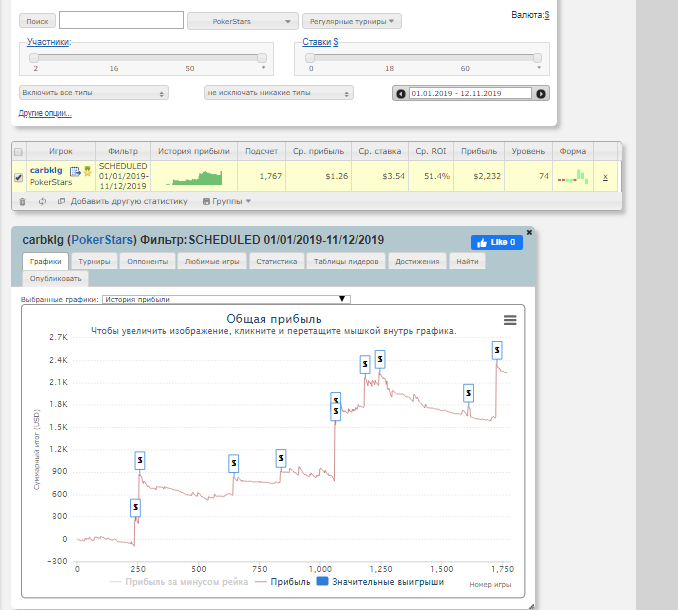678x610 pixels.
Task: Sort by the Ср. ROI column header
Action: 431,151
